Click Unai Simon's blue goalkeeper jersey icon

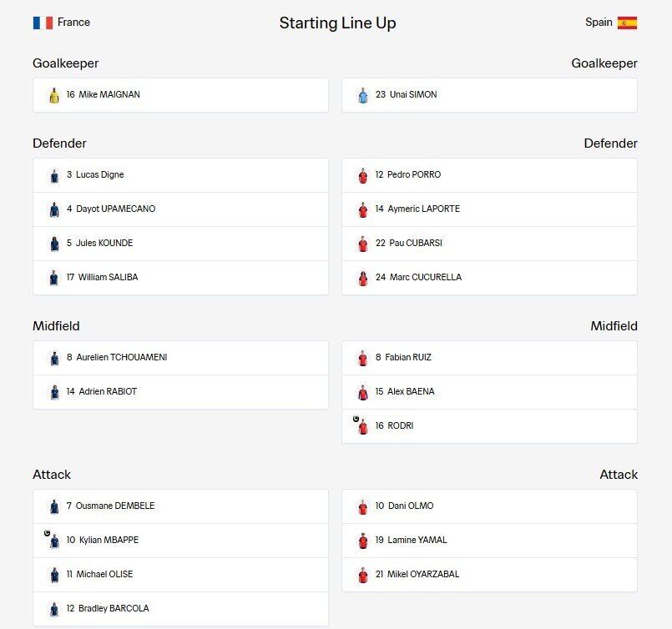pyautogui.click(x=363, y=95)
